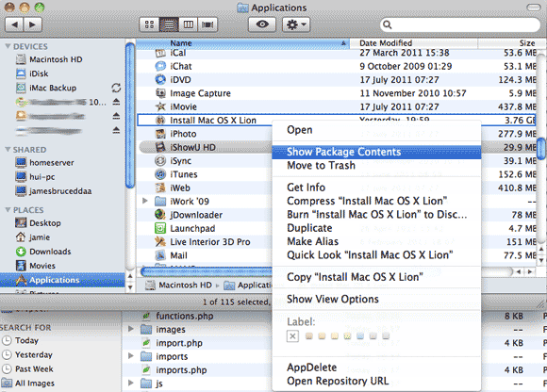Sort by Name column header
Viewport: 547px width, 392px height.
click(242, 43)
